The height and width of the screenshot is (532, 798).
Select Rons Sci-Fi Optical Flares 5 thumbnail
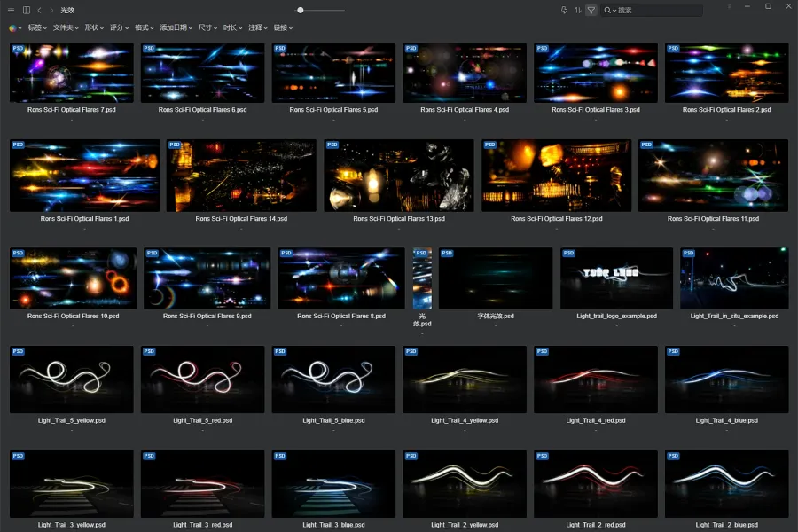tap(333, 73)
